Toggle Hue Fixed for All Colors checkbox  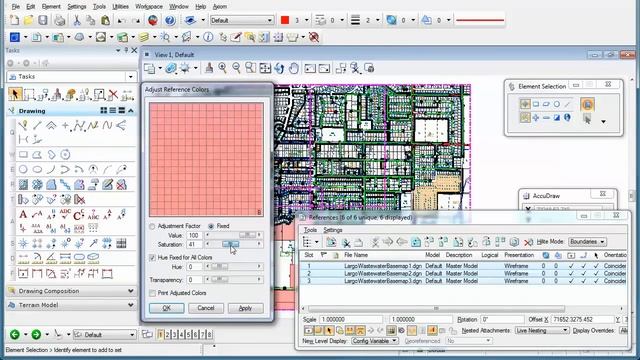152,258
